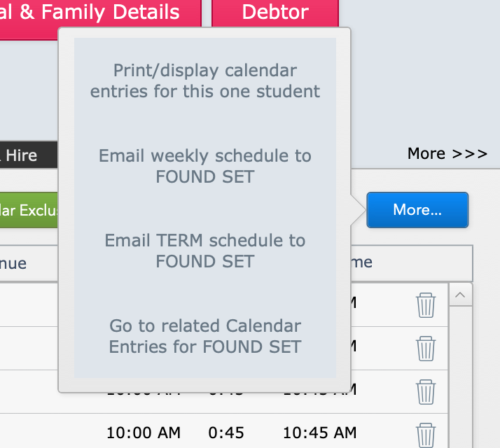500x448 pixels.
Task: Click the 10:45 AM end time in bottom row
Action: pyautogui.click(x=320, y=433)
